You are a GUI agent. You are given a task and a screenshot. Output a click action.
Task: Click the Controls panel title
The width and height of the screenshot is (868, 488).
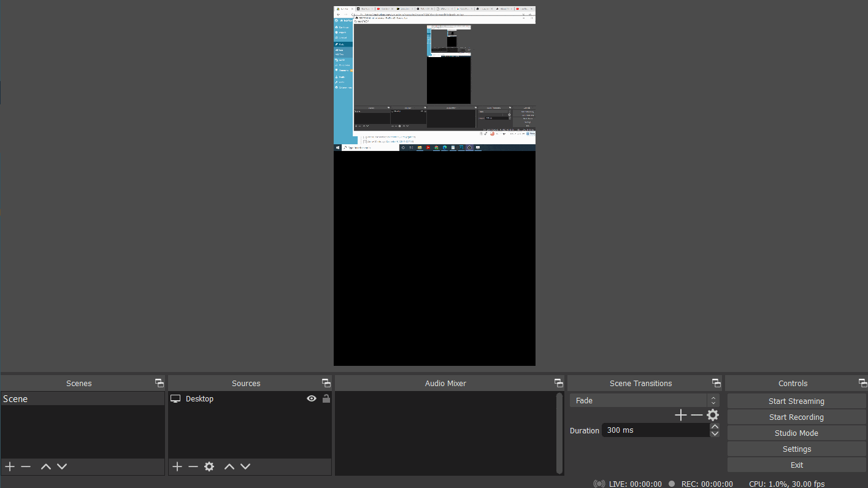(x=793, y=383)
